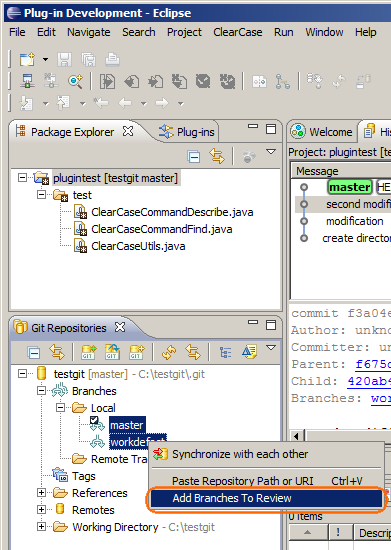
Task: Choose Add Branches To Review entry
Action: [x=266, y=498]
